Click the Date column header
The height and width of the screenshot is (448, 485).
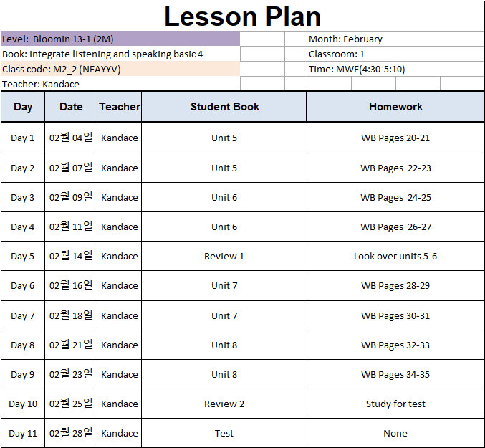71,106
